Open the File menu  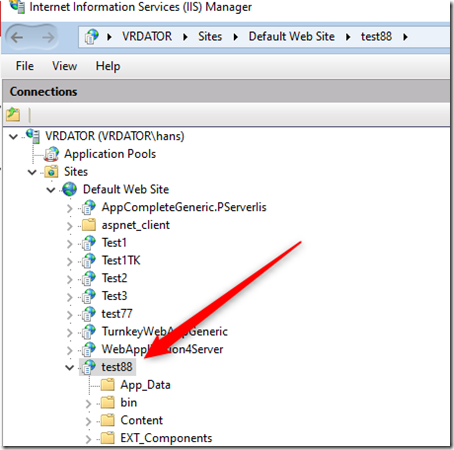click(25, 66)
